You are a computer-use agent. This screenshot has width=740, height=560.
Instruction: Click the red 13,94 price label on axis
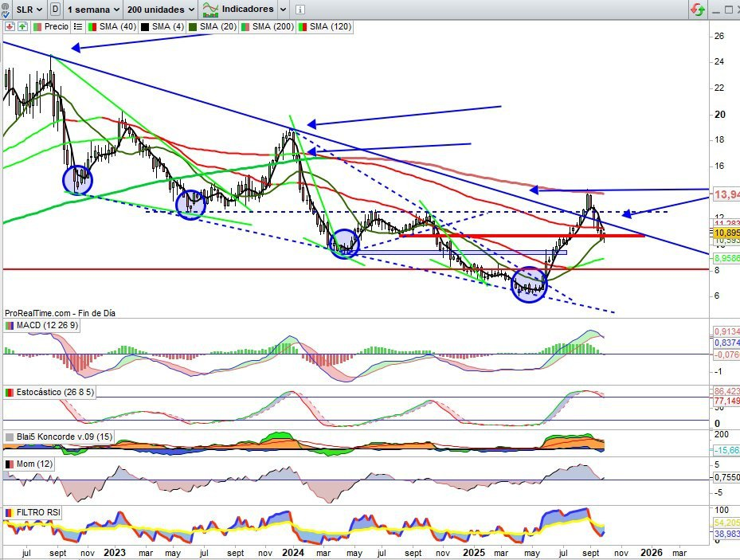pos(723,195)
